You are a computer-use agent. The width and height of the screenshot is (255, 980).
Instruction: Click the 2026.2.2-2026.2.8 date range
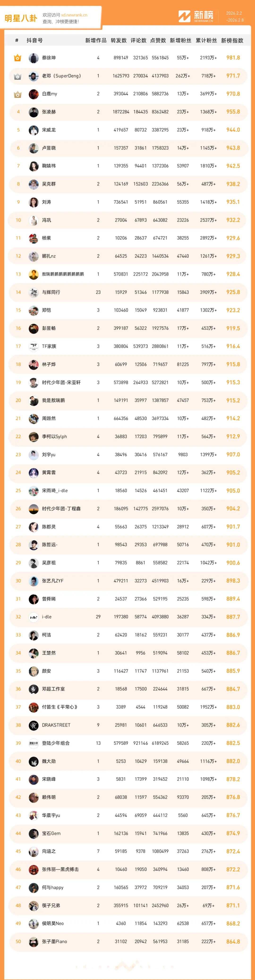click(x=234, y=16)
